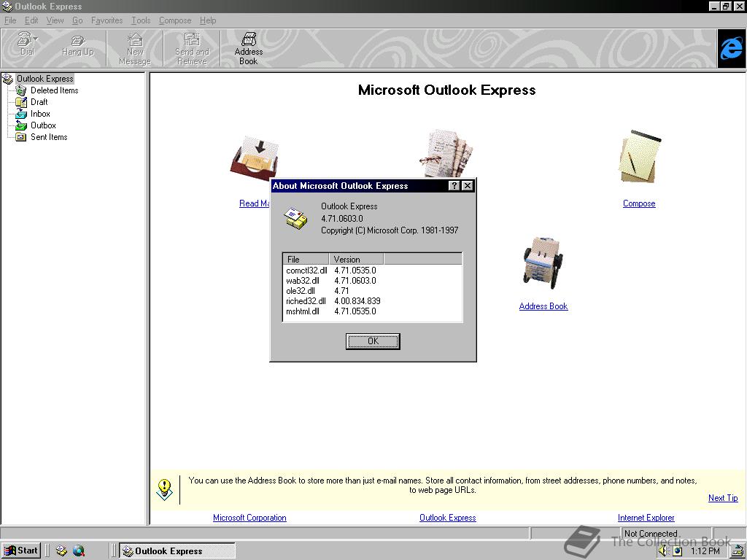The height and width of the screenshot is (560, 747).
Task: Select Outlook Express root in folder tree
Action: click(x=44, y=79)
